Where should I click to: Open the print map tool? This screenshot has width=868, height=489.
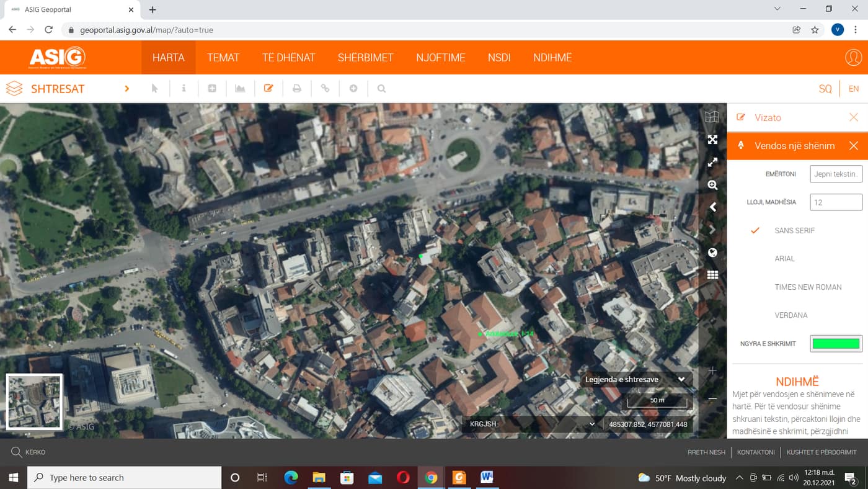(x=297, y=89)
